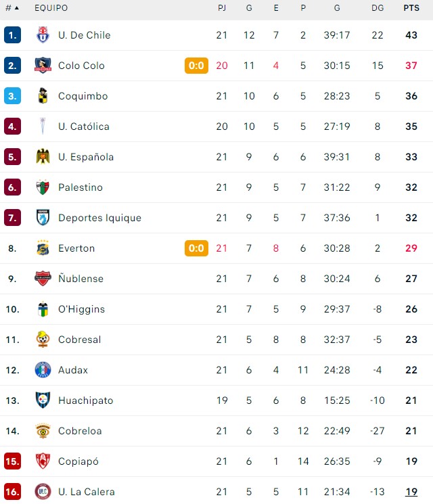The height and width of the screenshot is (504, 433).
Task: Open the O'Higgins team name link
Action: [x=81, y=309]
